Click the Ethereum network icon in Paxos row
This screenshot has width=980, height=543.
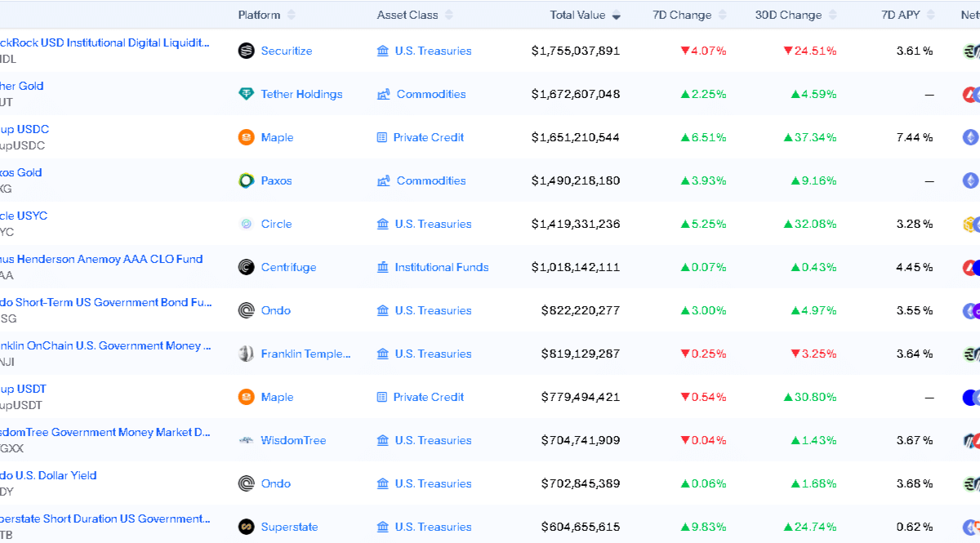point(970,180)
